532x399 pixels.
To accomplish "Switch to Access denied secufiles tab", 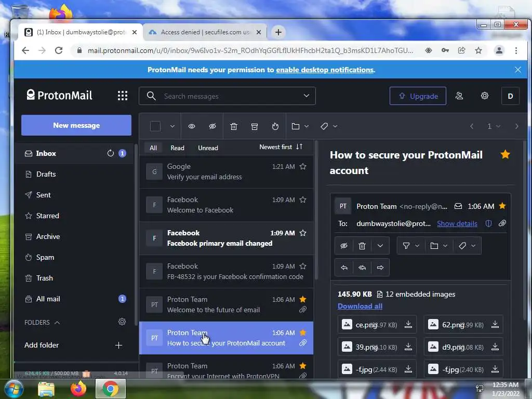I will (205, 32).
